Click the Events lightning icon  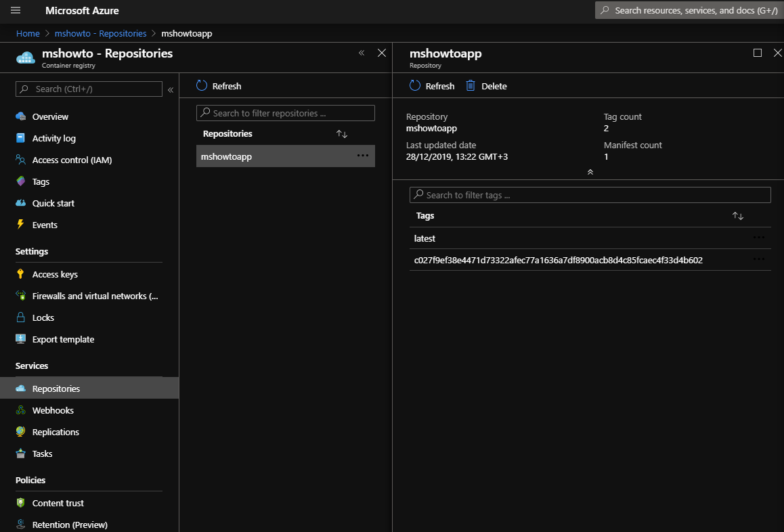click(x=20, y=224)
